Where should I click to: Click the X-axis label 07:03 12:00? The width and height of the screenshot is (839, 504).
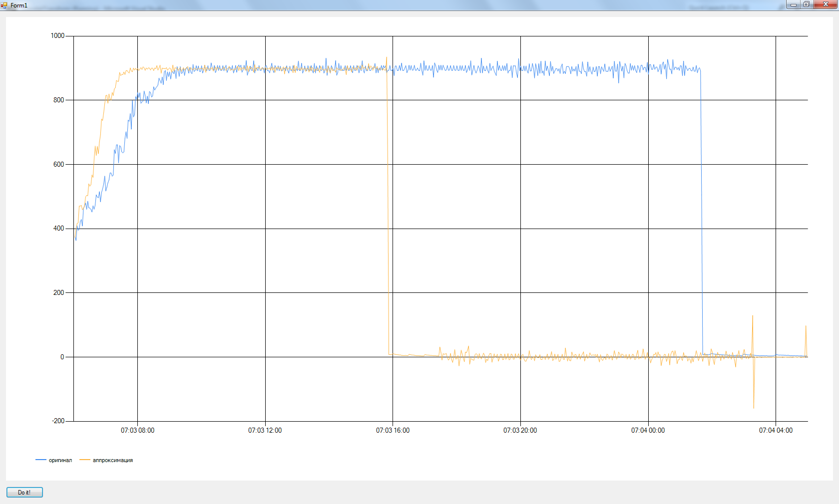[265, 430]
